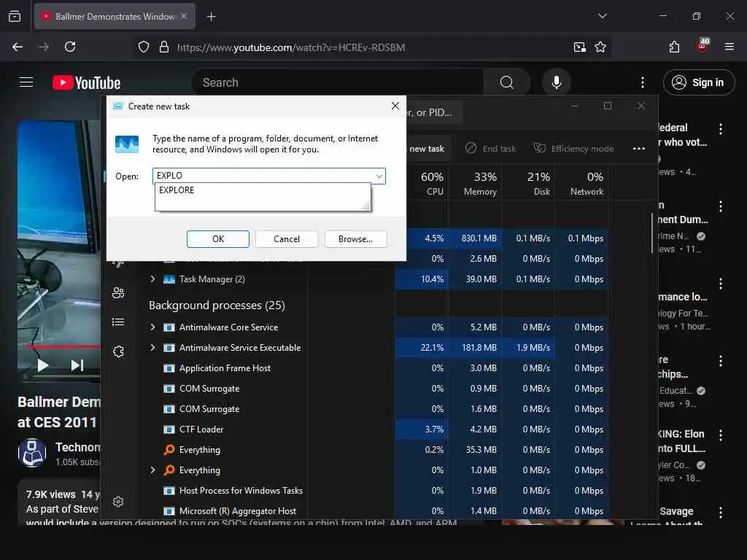Expand the Task Manager (2) process group
This screenshot has width=747, height=560.
tap(152, 279)
